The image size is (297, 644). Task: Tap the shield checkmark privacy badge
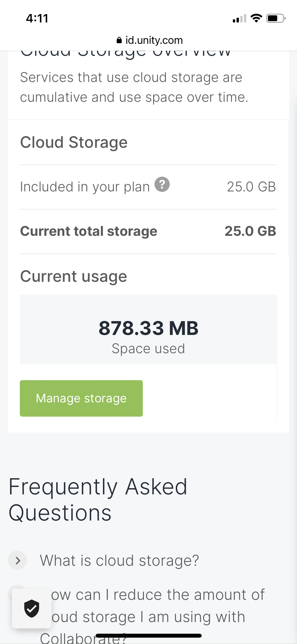pyautogui.click(x=32, y=608)
